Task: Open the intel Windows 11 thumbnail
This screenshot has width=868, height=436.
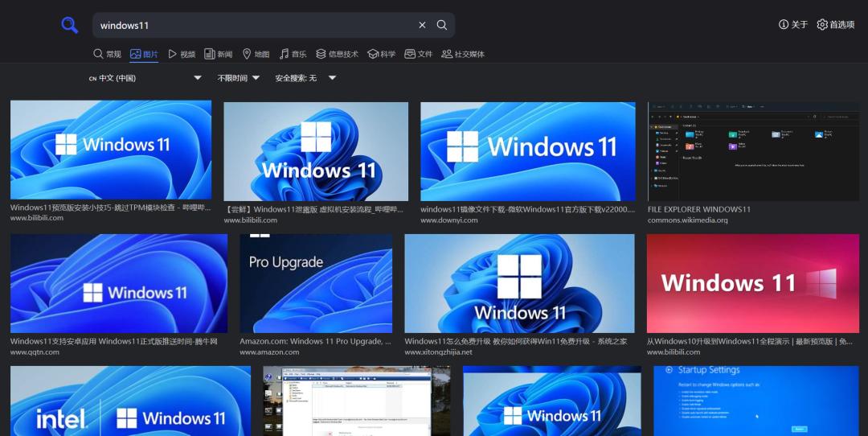Action: pos(131,401)
